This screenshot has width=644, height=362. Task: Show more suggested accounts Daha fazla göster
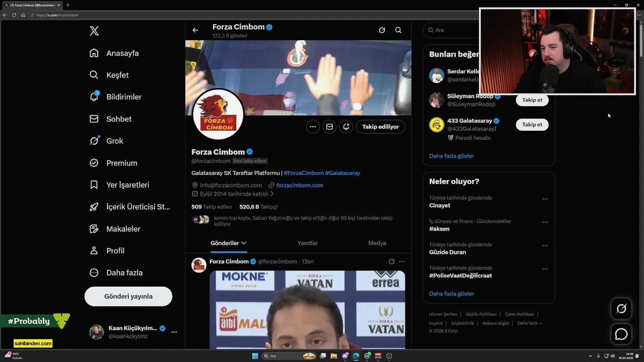[x=451, y=156]
